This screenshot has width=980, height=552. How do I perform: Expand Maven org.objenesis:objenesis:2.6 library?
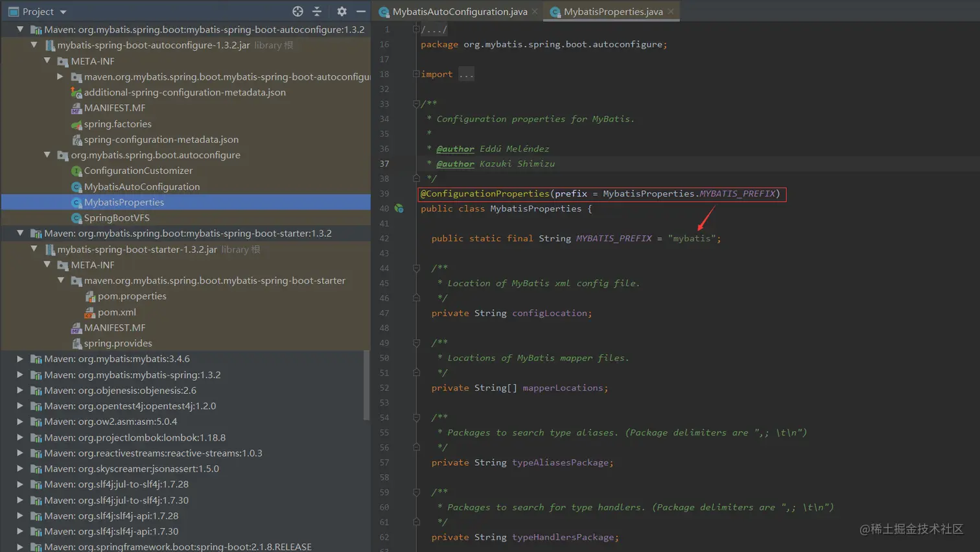[20, 390]
